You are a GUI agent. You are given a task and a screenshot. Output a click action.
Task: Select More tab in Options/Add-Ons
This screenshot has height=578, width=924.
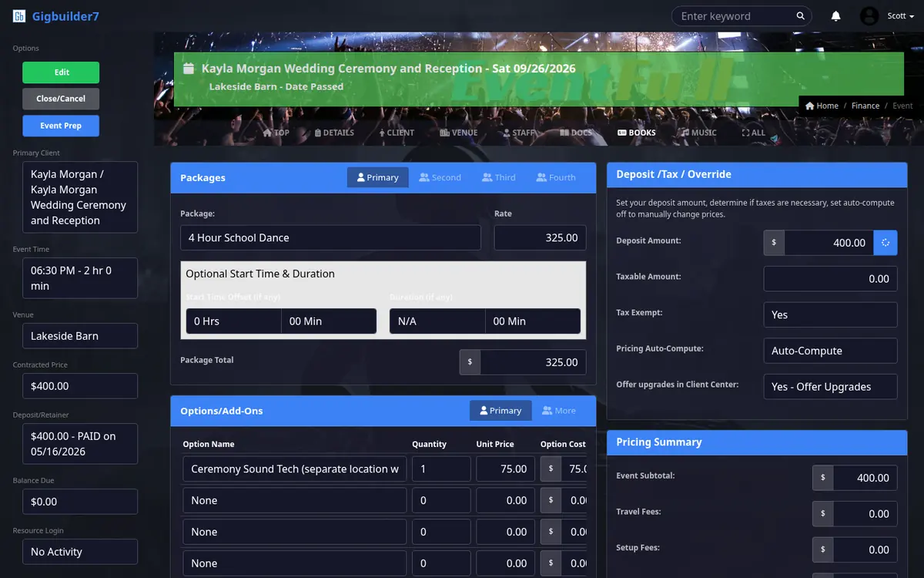558,411
